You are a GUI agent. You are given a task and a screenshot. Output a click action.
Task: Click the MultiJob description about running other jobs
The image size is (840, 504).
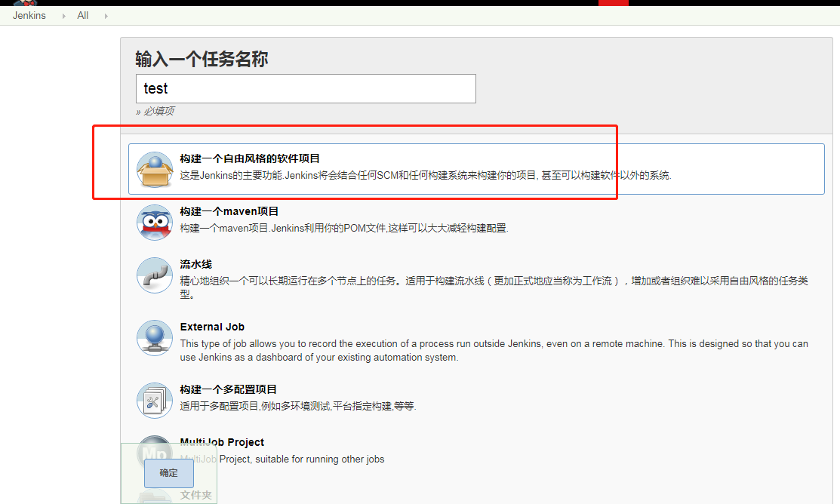[x=282, y=459]
